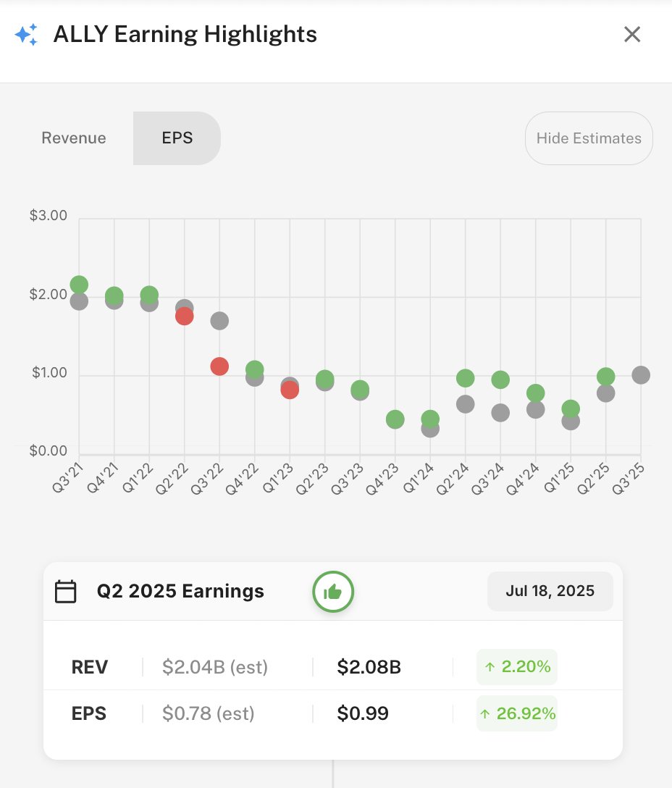The image size is (672, 788).
Task: Click the ALLY Earning Highlights title
Action: point(185,35)
